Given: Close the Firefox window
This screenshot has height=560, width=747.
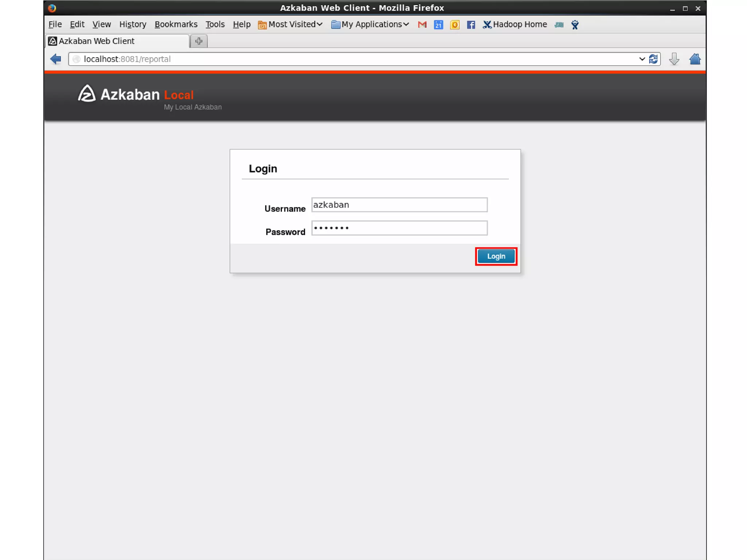Looking at the screenshot, I should click(x=698, y=8).
